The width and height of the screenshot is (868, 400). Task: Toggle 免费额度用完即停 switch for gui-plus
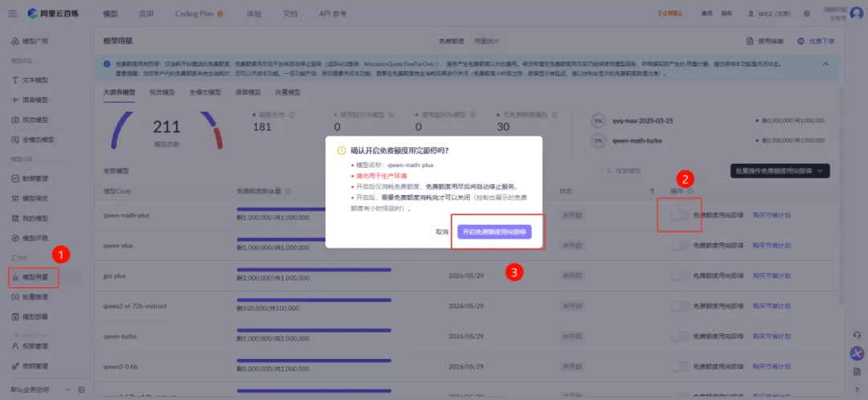681,276
